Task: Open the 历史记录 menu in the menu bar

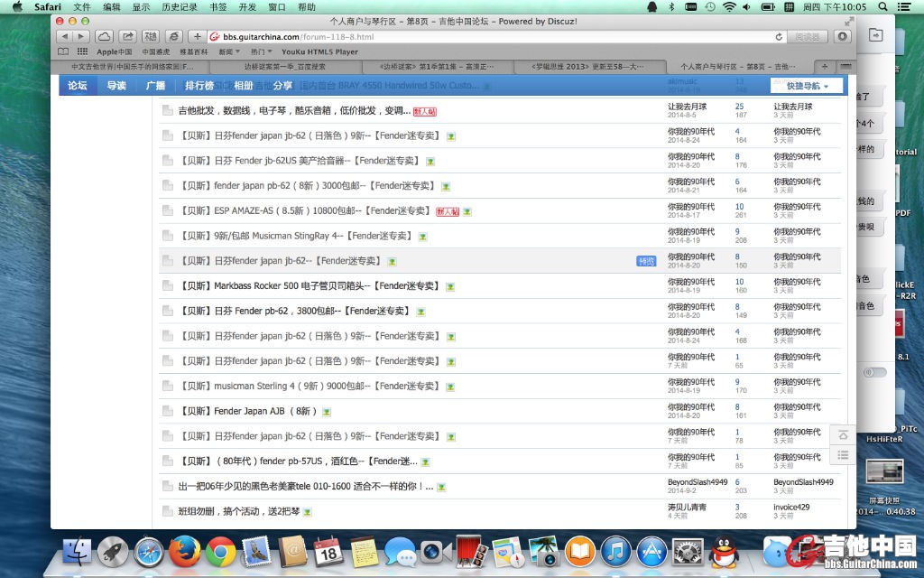Action: 179,6
